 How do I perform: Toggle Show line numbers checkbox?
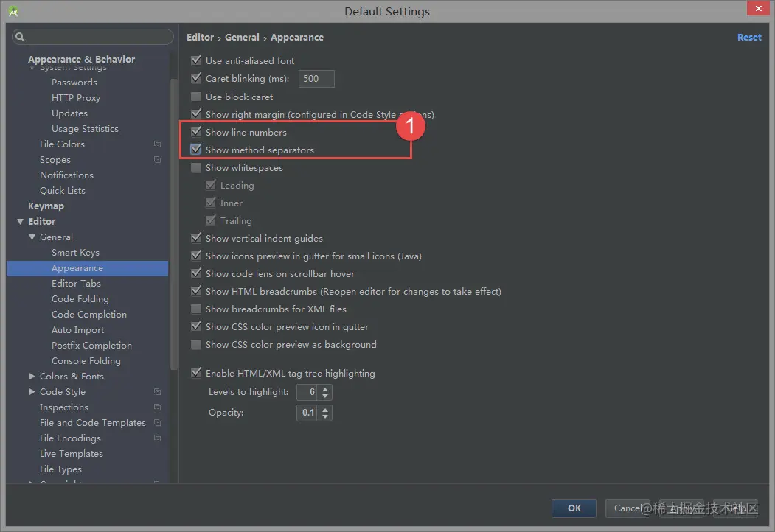pos(196,132)
